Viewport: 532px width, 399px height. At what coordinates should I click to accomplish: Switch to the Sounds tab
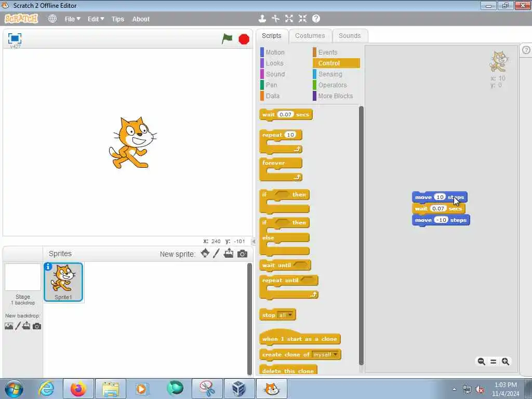[350, 36]
